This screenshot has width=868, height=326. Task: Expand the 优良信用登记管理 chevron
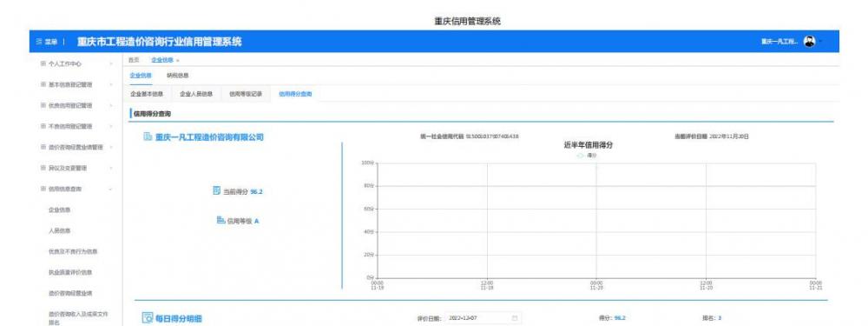coord(111,105)
